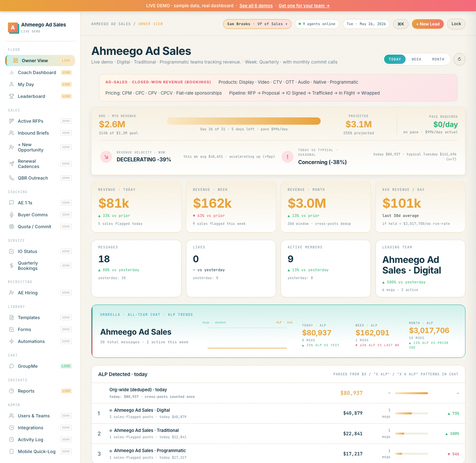
Task: Switch to the TODAY range tab
Action: point(395,59)
